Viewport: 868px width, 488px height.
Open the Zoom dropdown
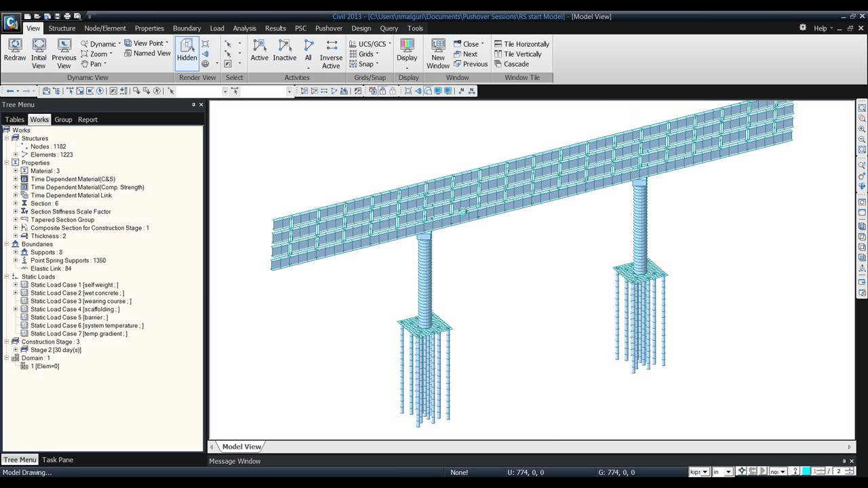(96, 54)
